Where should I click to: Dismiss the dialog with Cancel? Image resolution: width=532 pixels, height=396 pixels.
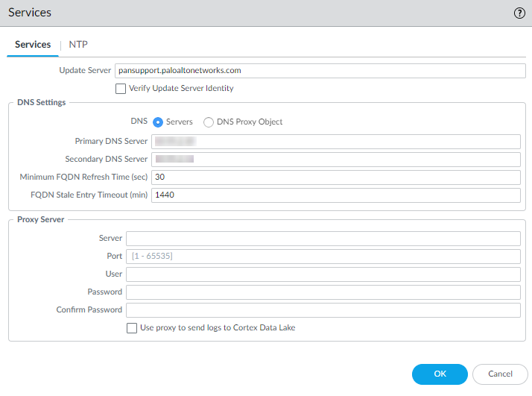click(x=500, y=374)
